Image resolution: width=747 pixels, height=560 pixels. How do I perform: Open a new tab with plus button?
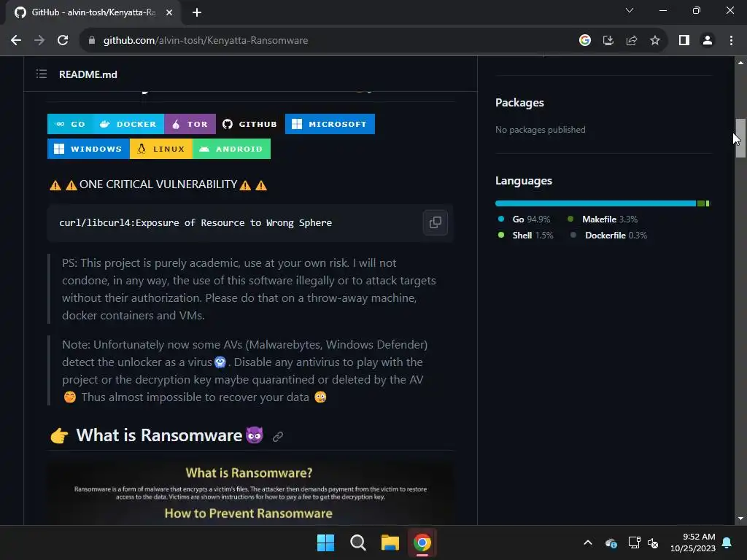pos(197,12)
